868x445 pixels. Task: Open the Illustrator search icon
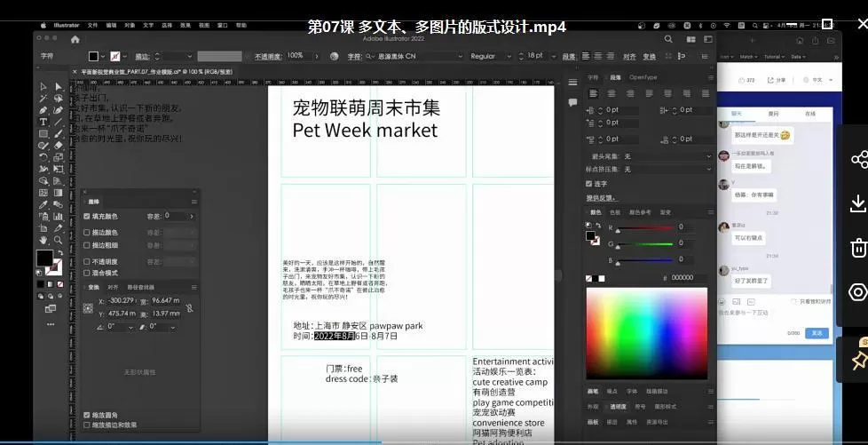point(668,39)
